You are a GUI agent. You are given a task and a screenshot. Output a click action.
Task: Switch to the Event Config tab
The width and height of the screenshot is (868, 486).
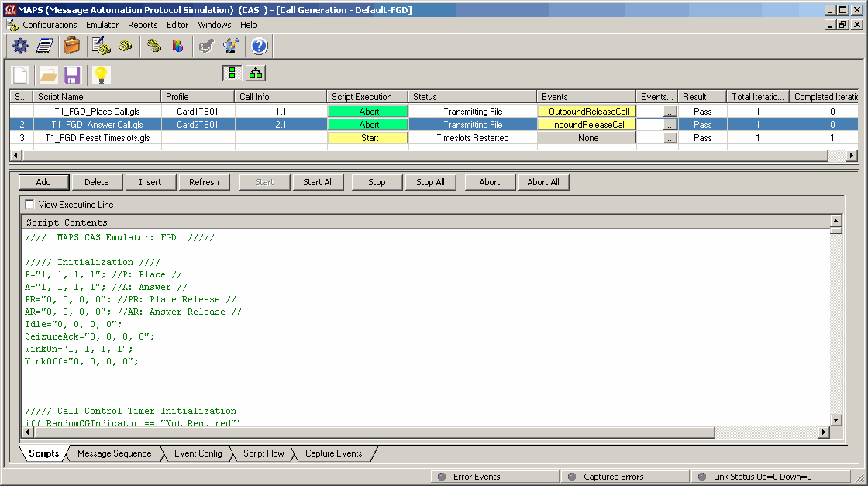pos(198,453)
